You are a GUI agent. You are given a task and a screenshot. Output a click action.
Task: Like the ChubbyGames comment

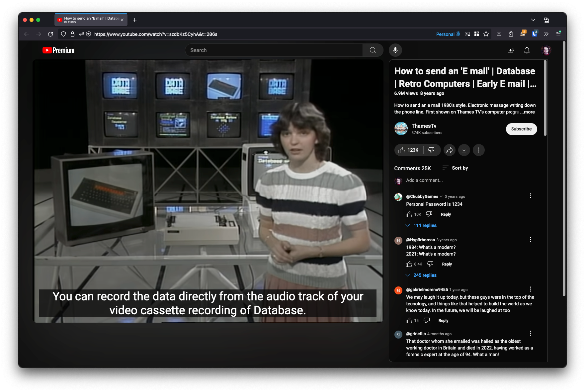(409, 214)
